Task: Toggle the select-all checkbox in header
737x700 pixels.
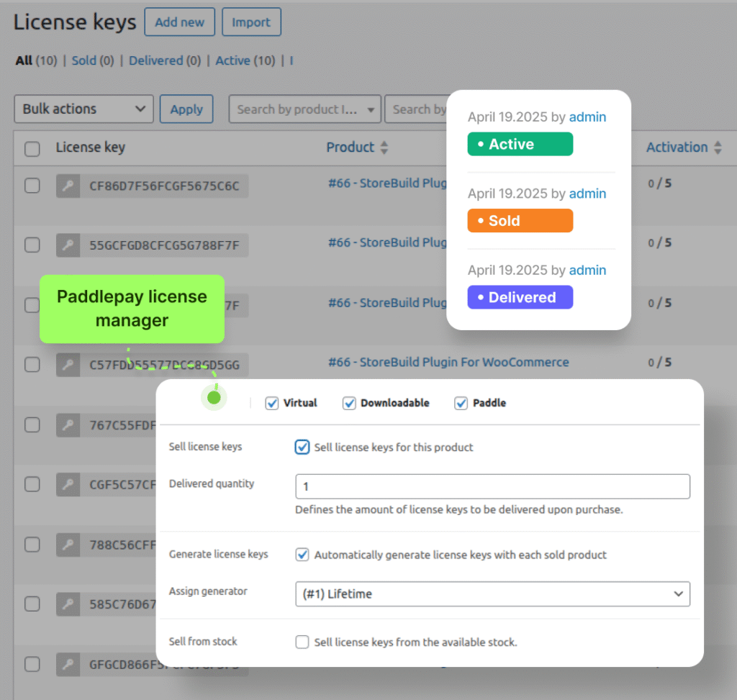Action: point(32,149)
